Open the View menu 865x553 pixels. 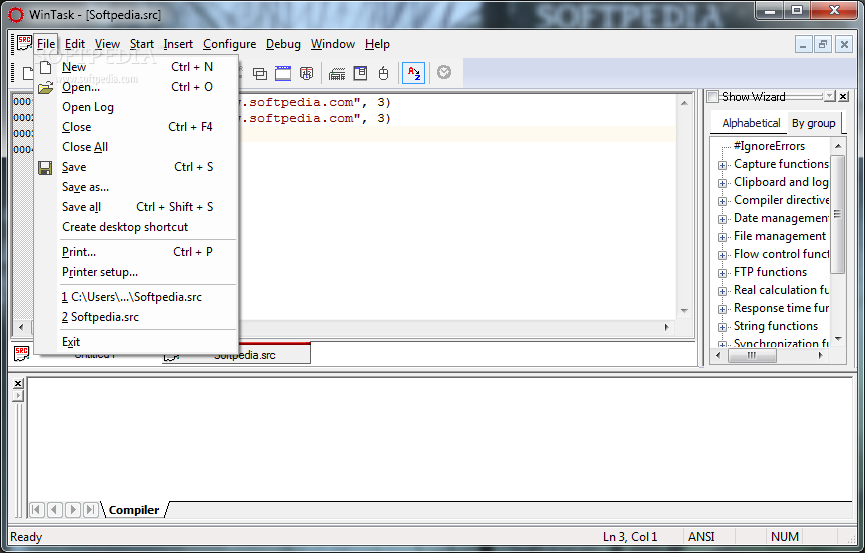click(x=107, y=44)
